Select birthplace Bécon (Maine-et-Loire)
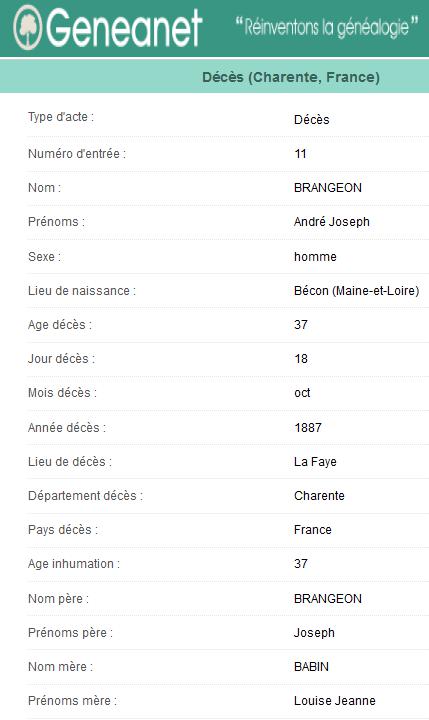Viewport: 429px width, 720px height. click(356, 291)
